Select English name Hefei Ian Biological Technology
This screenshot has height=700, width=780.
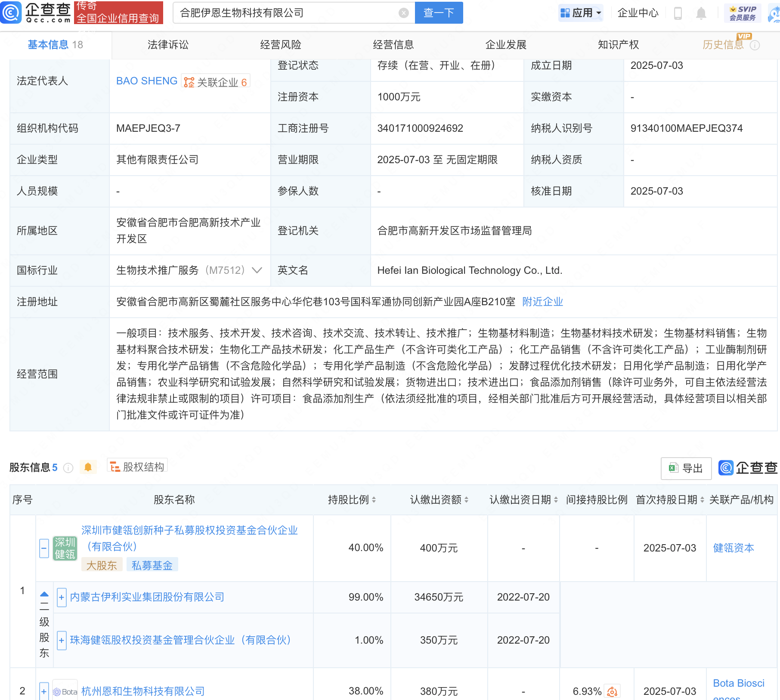coord(470,270)
